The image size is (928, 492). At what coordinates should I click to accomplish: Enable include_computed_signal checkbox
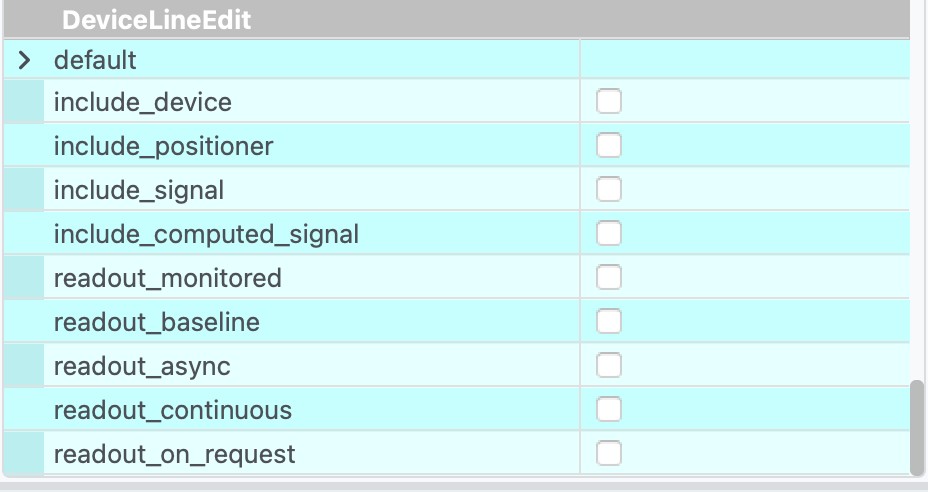[608, 234]
